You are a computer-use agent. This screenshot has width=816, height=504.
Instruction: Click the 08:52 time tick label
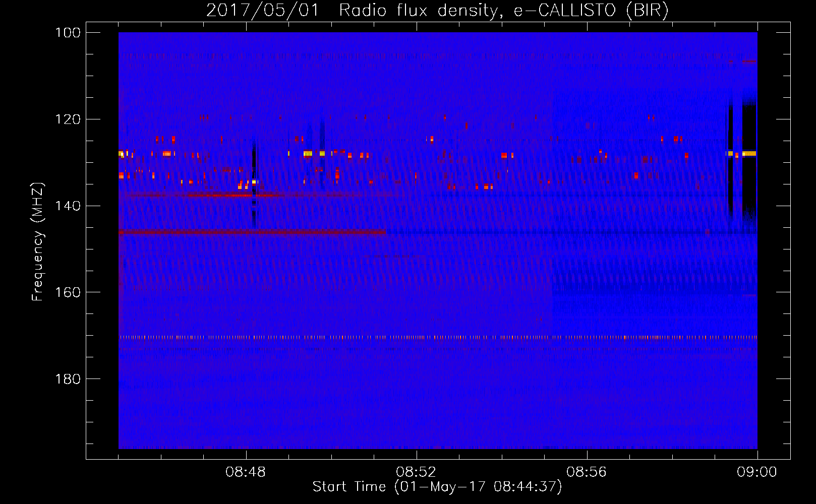[x=416, y=472]
